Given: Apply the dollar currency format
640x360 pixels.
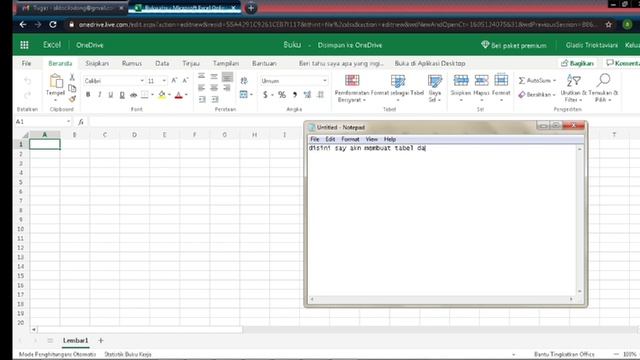Looking at the screenshot, I should (x=265, y=95).
